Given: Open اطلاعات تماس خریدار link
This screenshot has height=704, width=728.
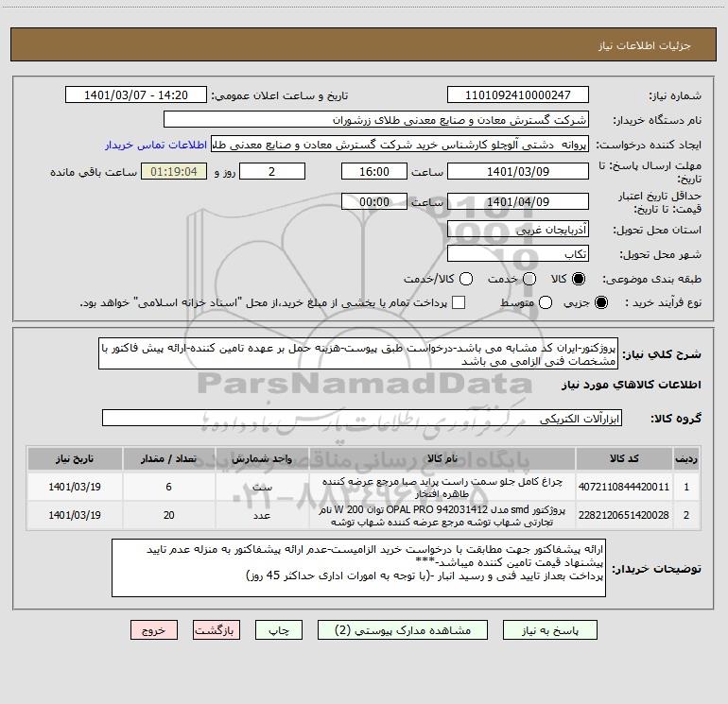Looking at the screenshot, I should [156, 145].
